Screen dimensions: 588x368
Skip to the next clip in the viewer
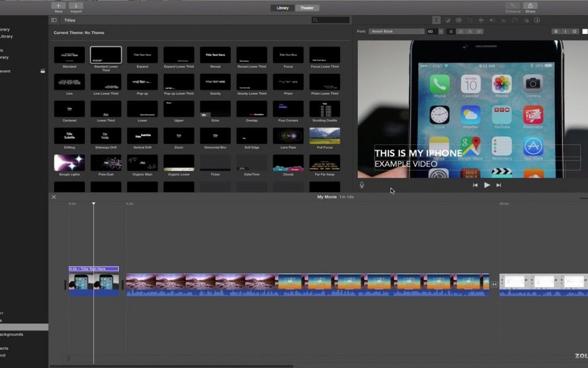(499, 185)
